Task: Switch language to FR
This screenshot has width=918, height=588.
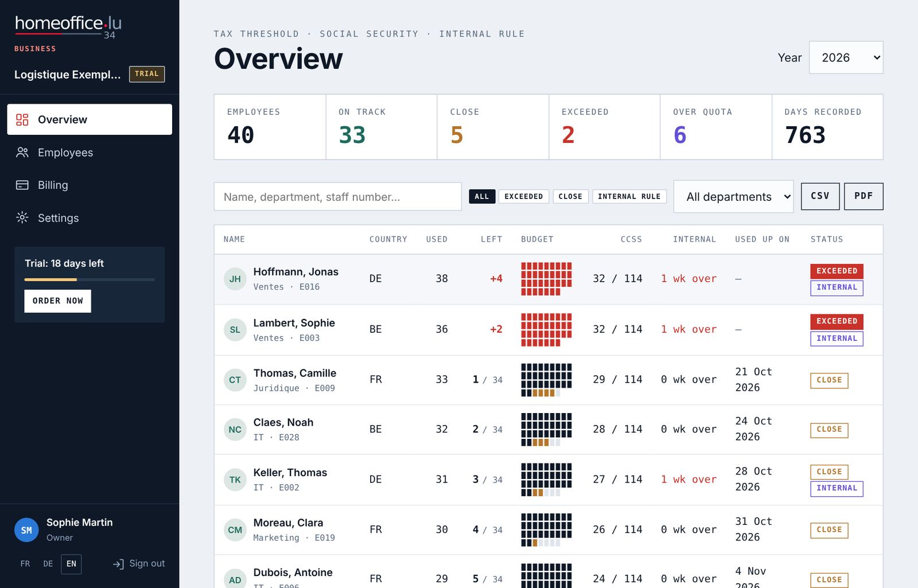Action: (x=25, y=564)
